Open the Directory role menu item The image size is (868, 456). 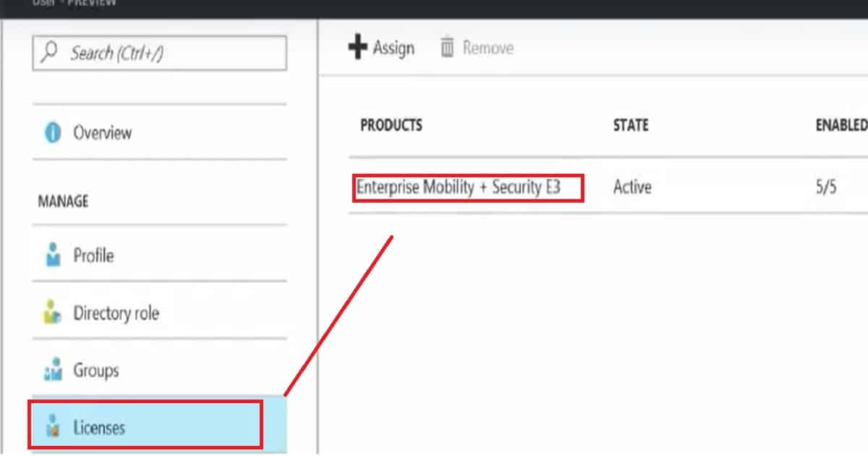click(x=159, y=313)
